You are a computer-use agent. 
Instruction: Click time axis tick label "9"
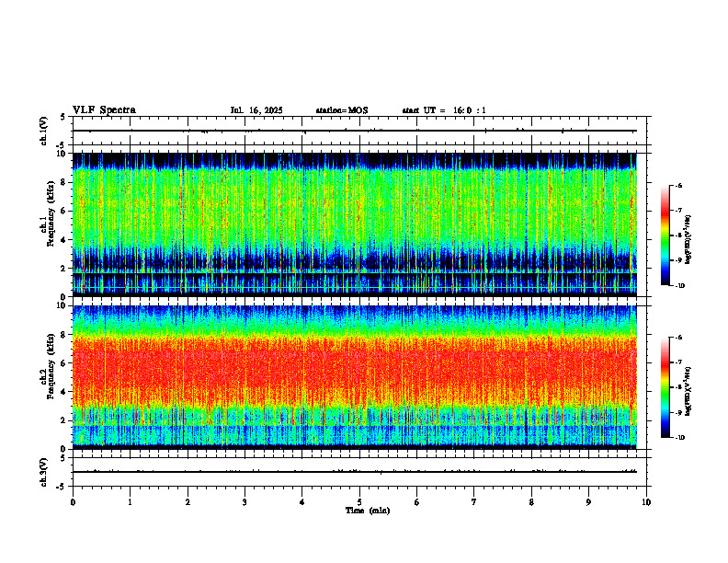pyautogui.click(x=588, y=502)
